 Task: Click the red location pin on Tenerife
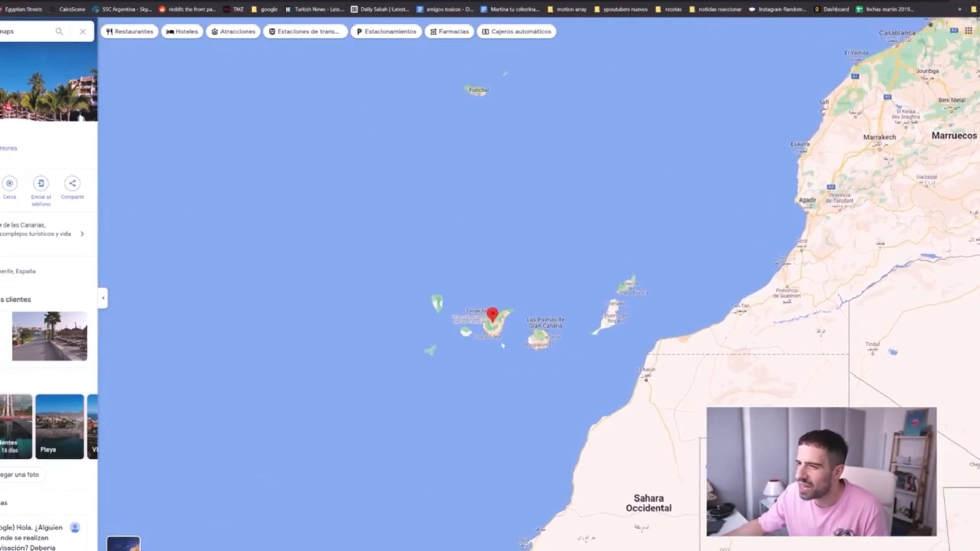click(493, 314)
